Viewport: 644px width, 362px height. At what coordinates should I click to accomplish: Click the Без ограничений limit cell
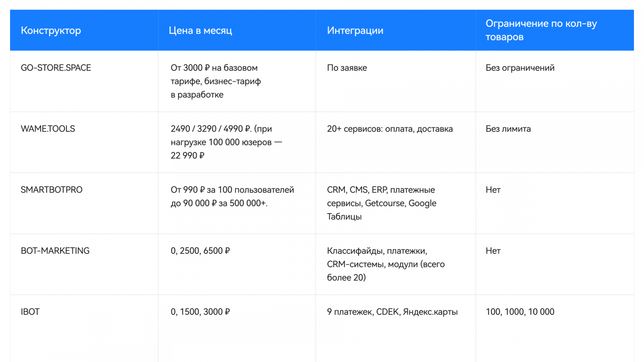(x=520, y=68)
